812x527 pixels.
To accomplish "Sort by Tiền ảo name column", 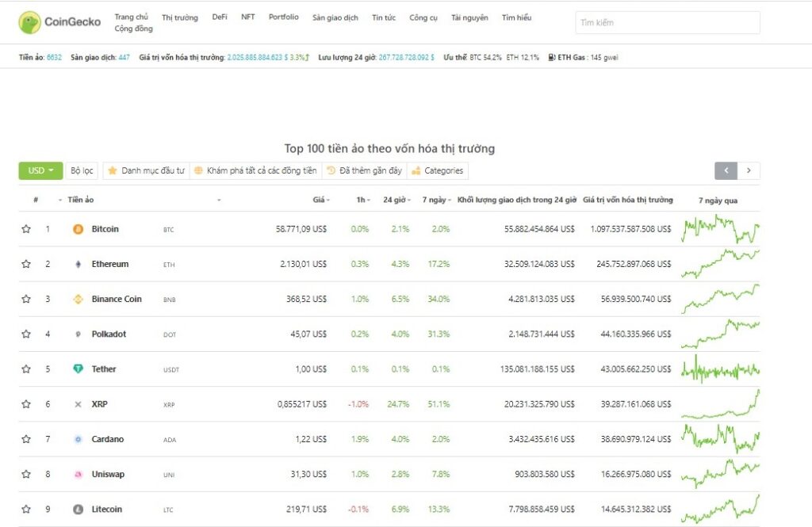I will tap(81, 200).
